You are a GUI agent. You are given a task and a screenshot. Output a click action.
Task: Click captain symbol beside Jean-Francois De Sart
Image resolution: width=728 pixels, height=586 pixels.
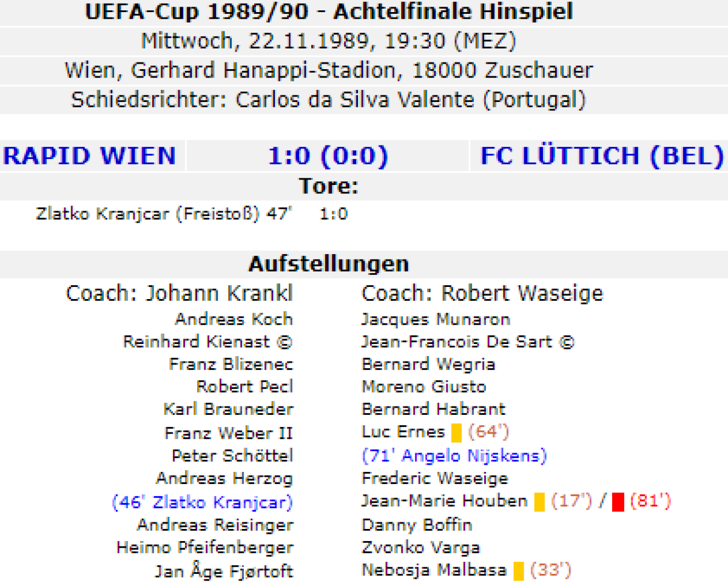565,342
